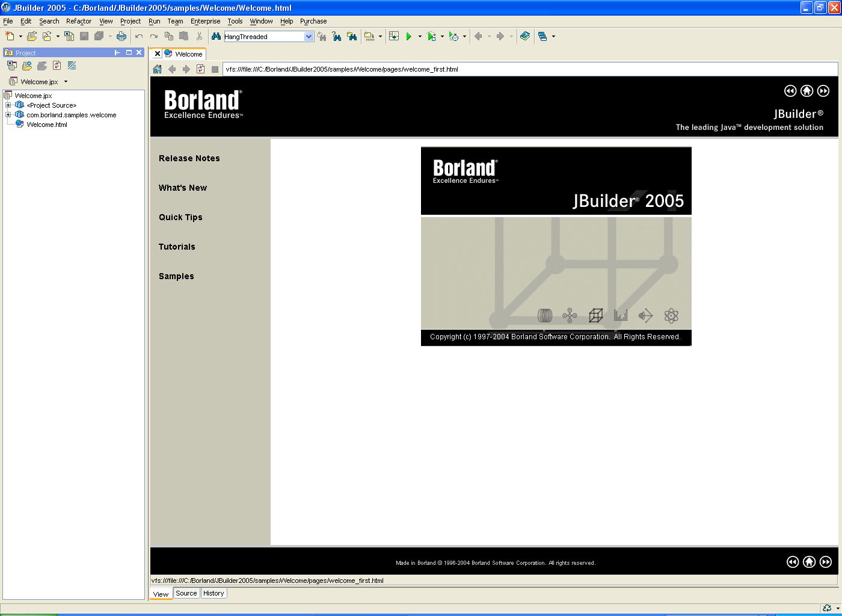This screenshot has width=842, height=616.
Task: Click Close Project icon in Project pane
Action: tap(12, 66)
